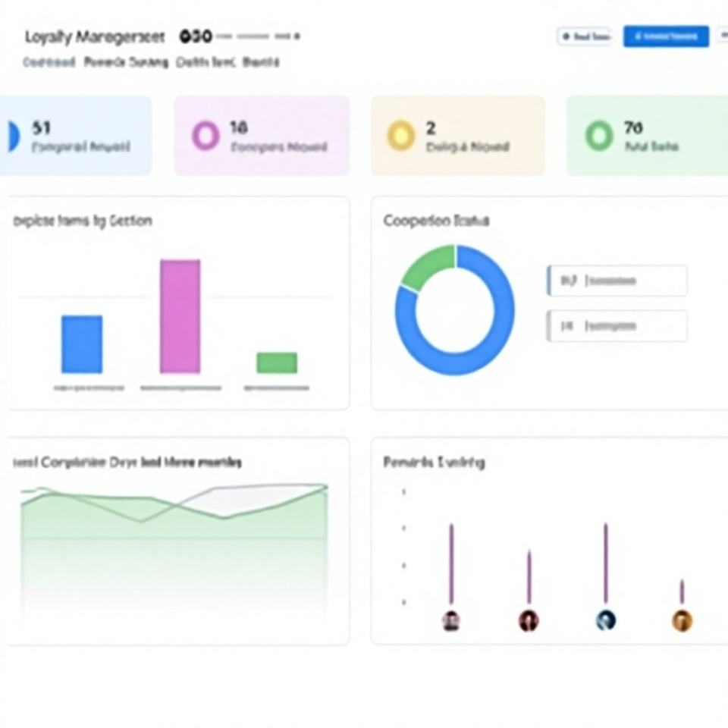
Task: Click the green ring icon beside 70
Action: point(599,136)
